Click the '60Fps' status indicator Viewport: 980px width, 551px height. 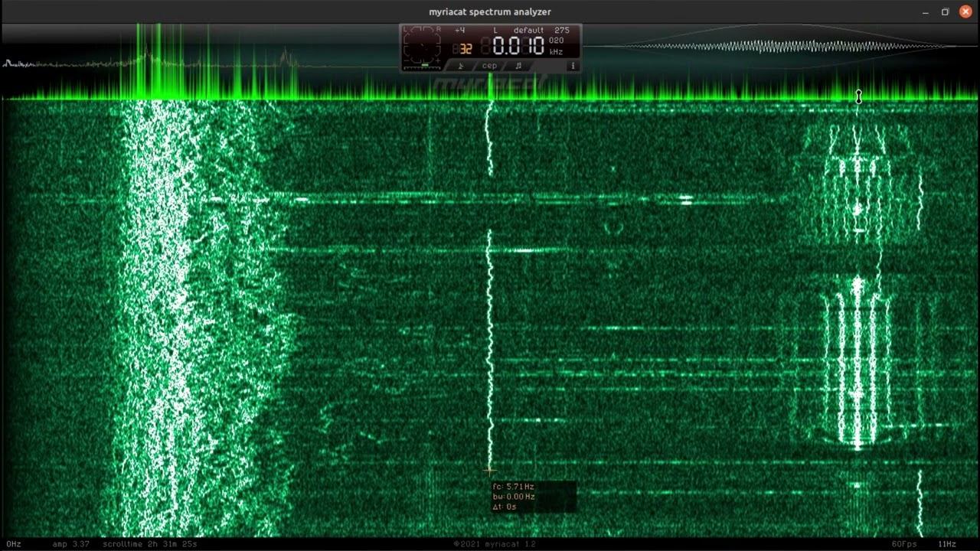(x=904, y=544)
